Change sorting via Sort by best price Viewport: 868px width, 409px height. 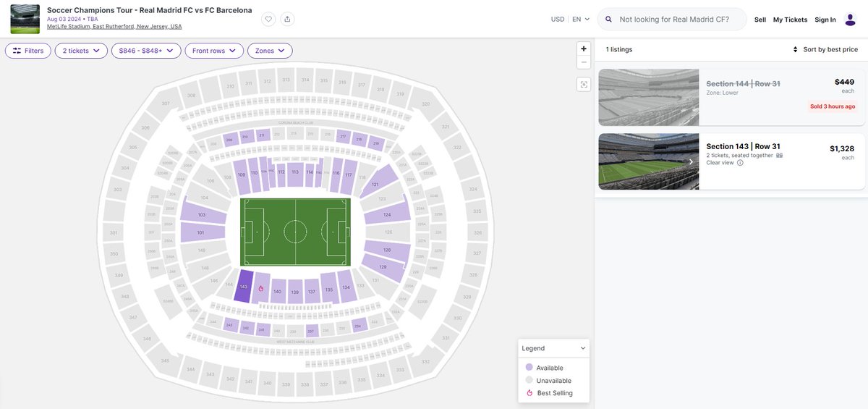pos(825,49)
